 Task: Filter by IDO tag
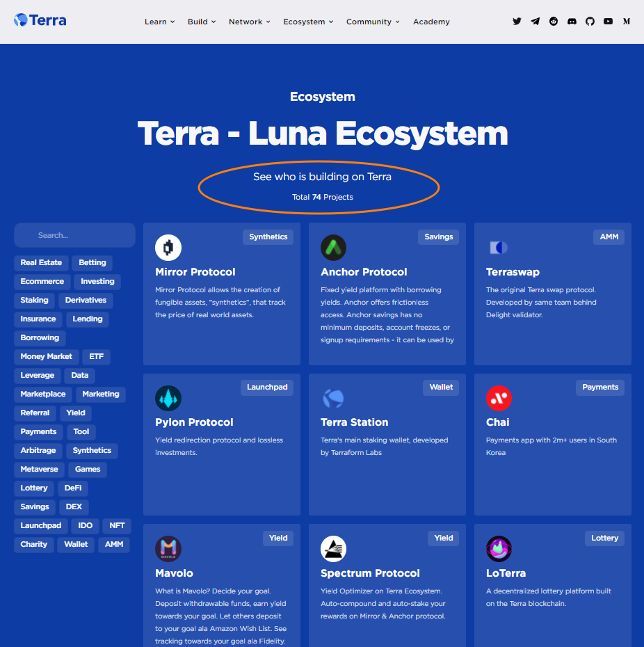(x=86, y=526)
